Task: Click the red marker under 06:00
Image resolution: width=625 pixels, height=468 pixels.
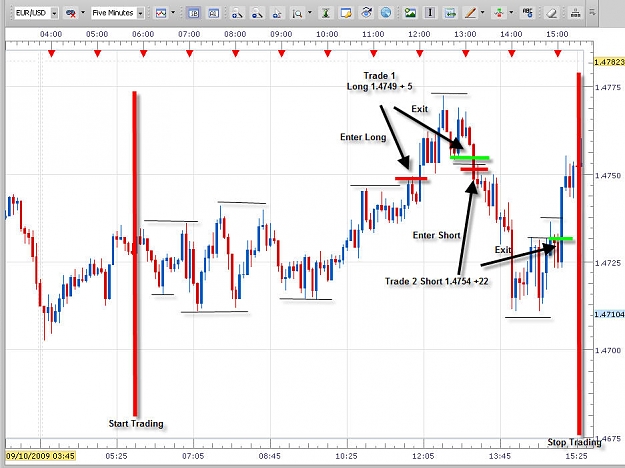Action: 143,53
